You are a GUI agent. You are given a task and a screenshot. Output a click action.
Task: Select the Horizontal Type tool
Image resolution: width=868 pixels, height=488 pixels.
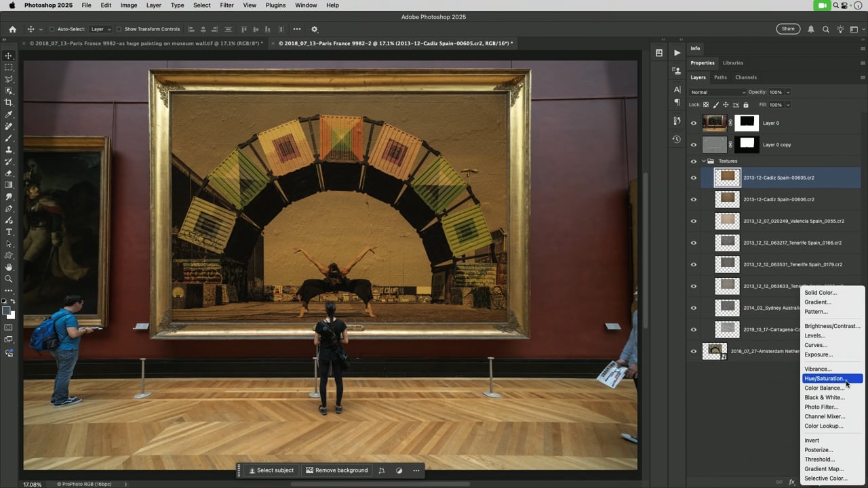[9, 232]
